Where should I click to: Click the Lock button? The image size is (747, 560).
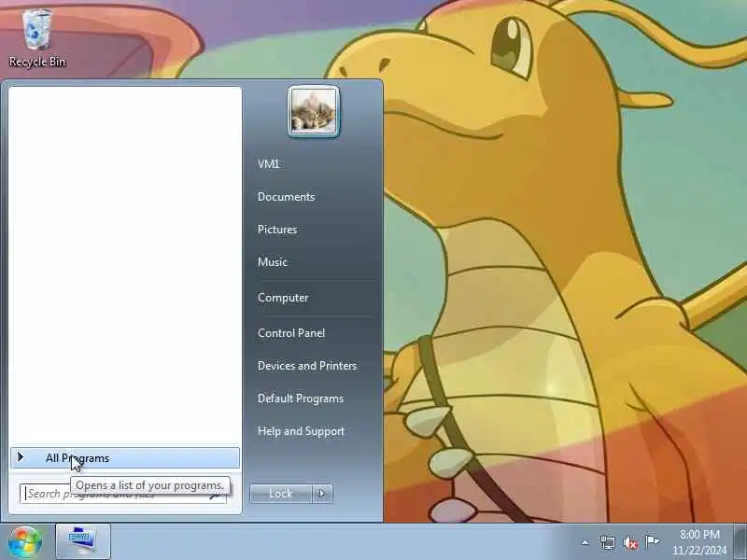point(281,494)
